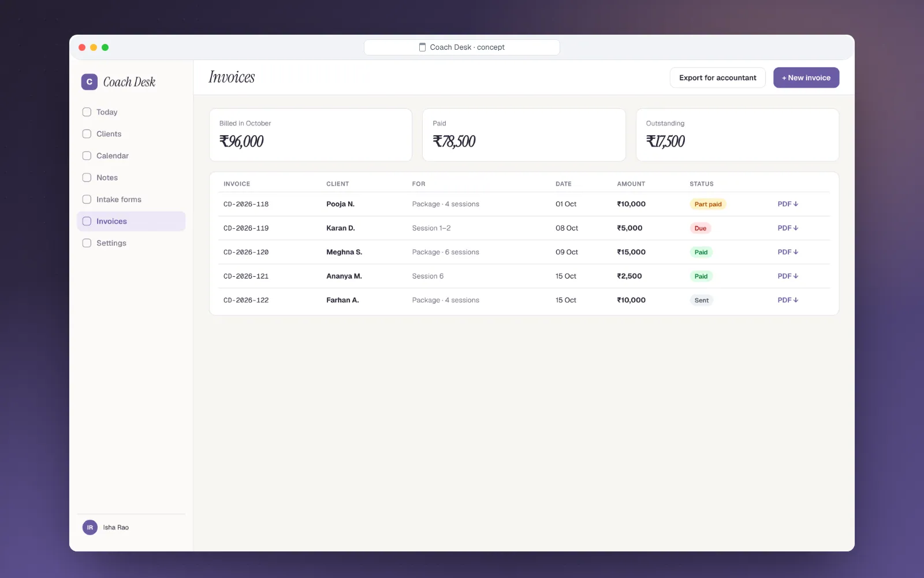Click the 09 Oct date cell
The width and height of the screenshot is (924, 578).
[x=567, y=252]
